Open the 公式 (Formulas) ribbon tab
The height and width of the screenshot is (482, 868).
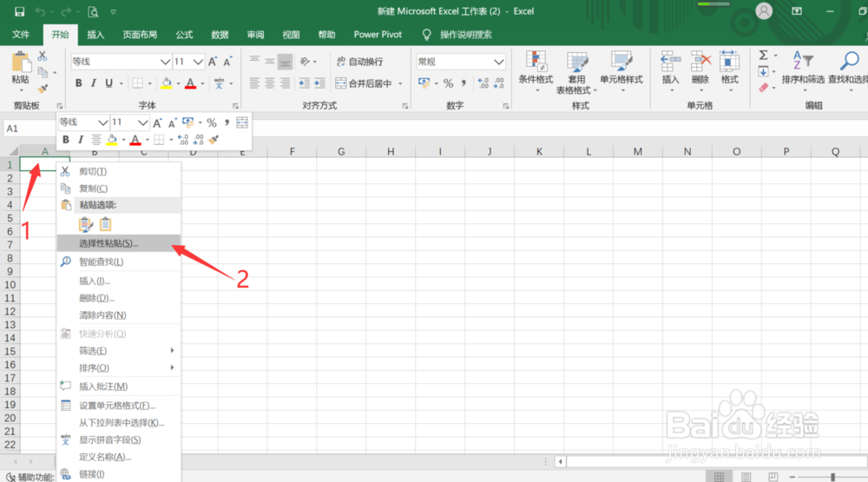click(184, 35)
